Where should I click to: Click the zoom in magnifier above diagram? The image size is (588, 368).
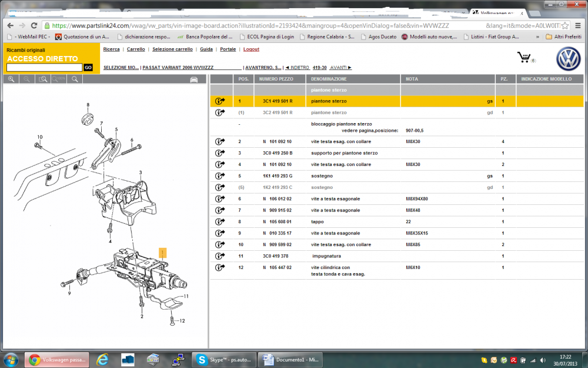(x=11, y=79)
